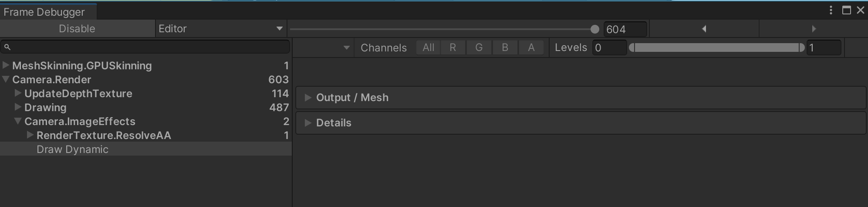Image resolution: width=868 pixels, height=207 pixels.
Task: Collapse Camera.ImageEffects node
Action: click(x=18, y=121)
